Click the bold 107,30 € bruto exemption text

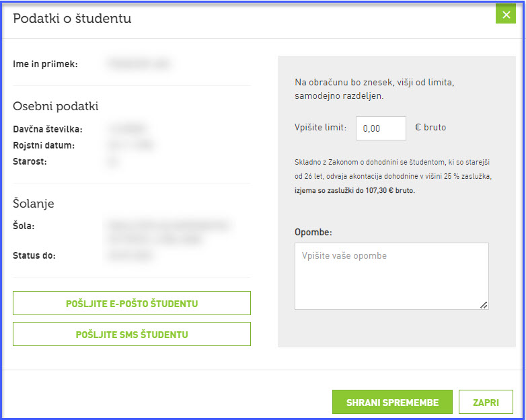pos(354,191)
